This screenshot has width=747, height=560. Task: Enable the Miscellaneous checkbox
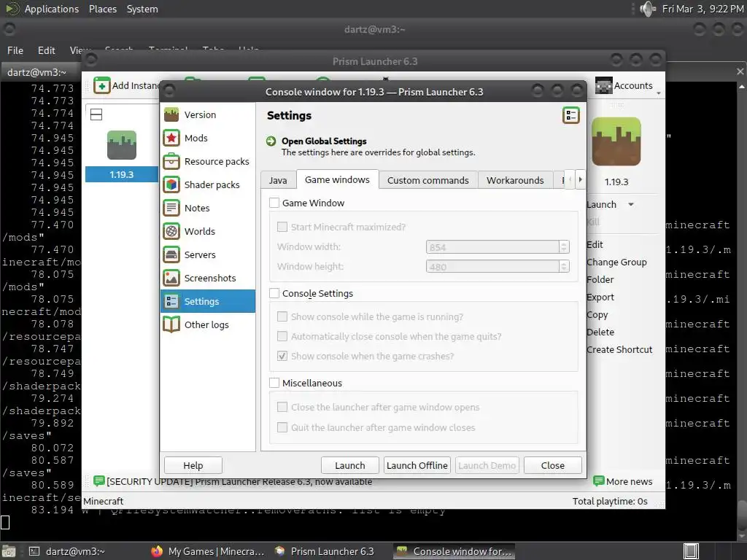pyautogui.click(x=274, y=383)
